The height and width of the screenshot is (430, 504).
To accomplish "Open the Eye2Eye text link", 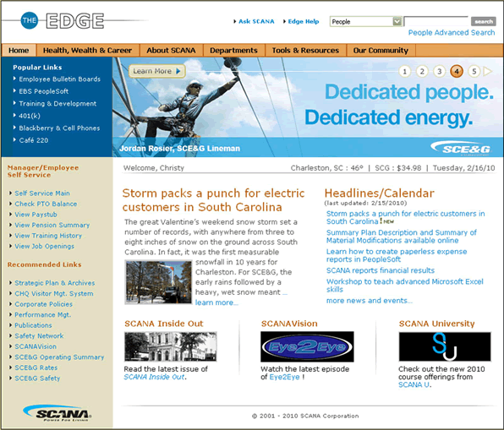I will [284, 377].
